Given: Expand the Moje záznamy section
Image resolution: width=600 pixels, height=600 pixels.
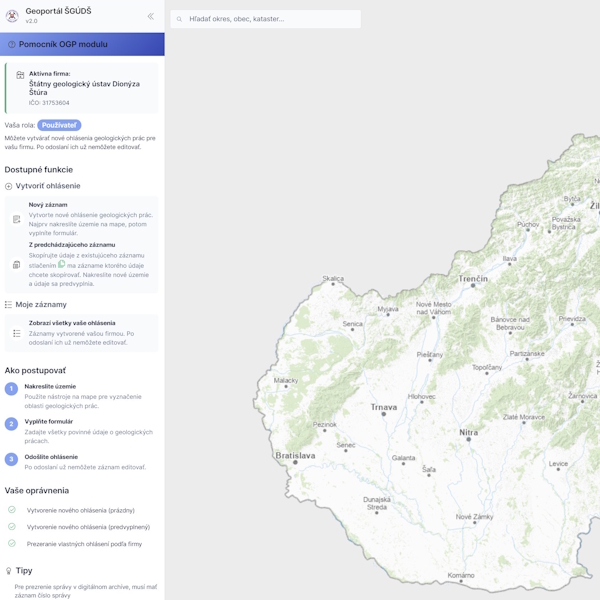Looking at the screenshot, I should point(42,304).
